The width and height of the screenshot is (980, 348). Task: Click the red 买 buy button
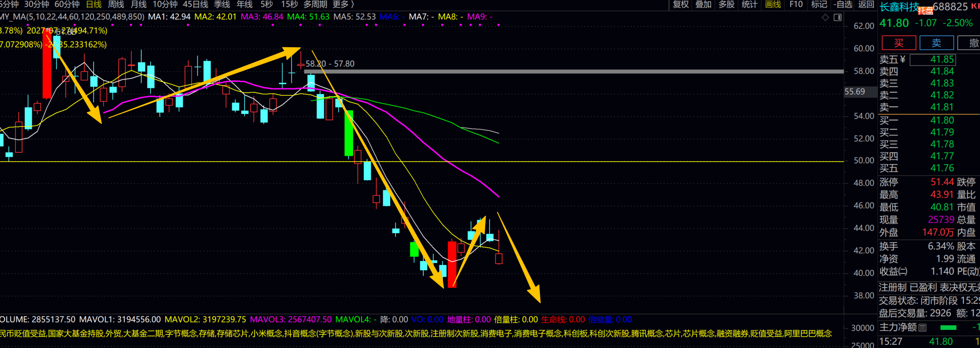point(899,43)
